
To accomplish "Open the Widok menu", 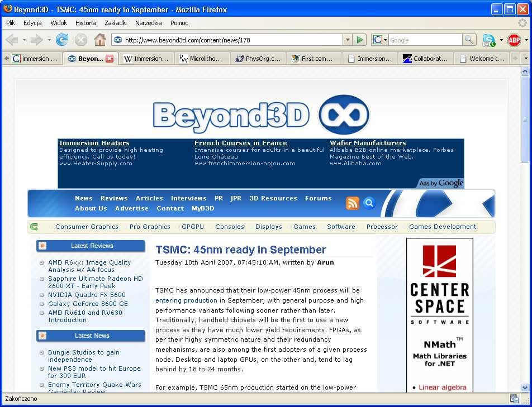I will [59, 23].
